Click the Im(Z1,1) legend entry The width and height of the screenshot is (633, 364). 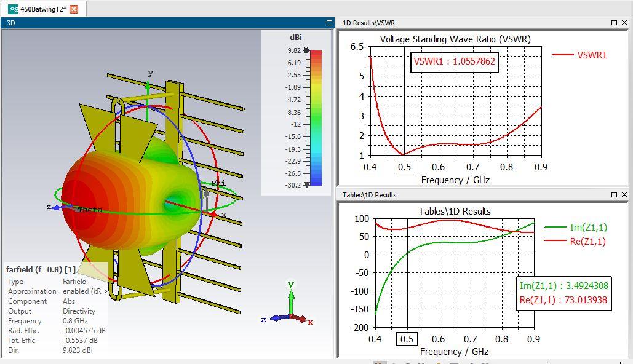(x=576, y=228)
